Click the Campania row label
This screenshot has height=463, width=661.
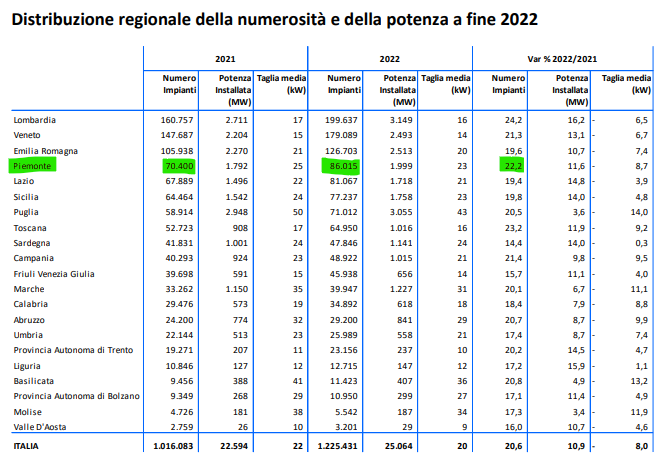(x=33, y=258)
